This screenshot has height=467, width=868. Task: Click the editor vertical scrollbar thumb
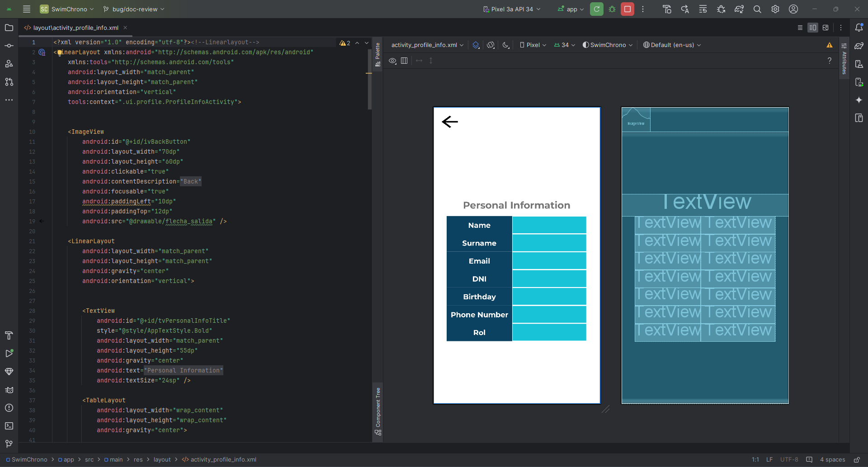point(369,79)
